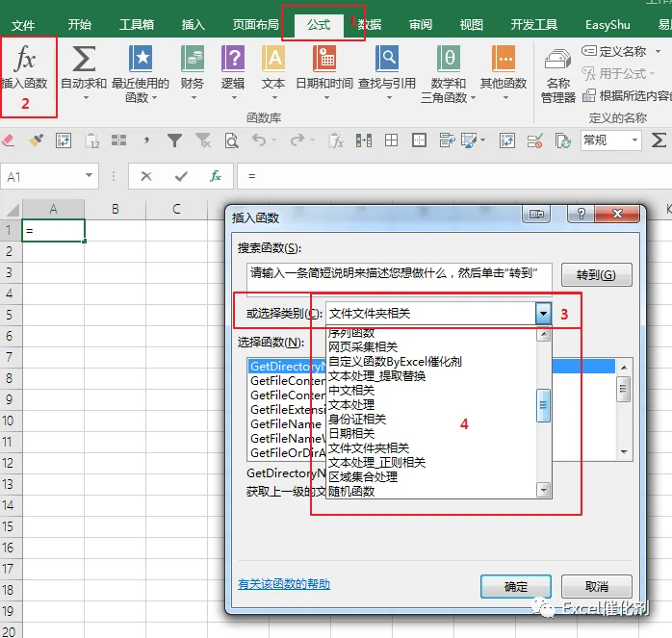The height and width of the screenshot is (638, 672).
Task: Switch to the 工具箱 tab
Action: point(137,24)
